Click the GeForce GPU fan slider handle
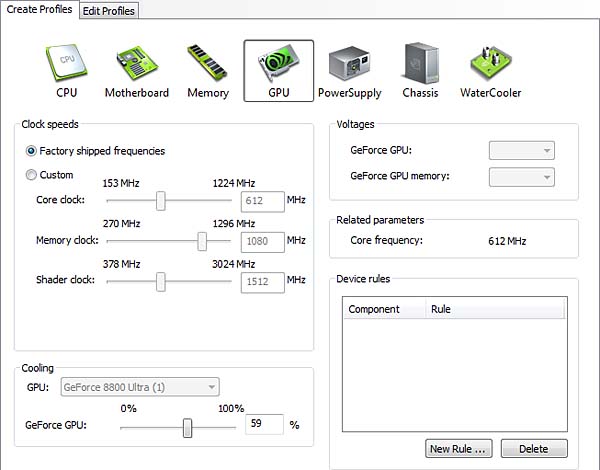 pyautogui.click(x=187, y=428)
